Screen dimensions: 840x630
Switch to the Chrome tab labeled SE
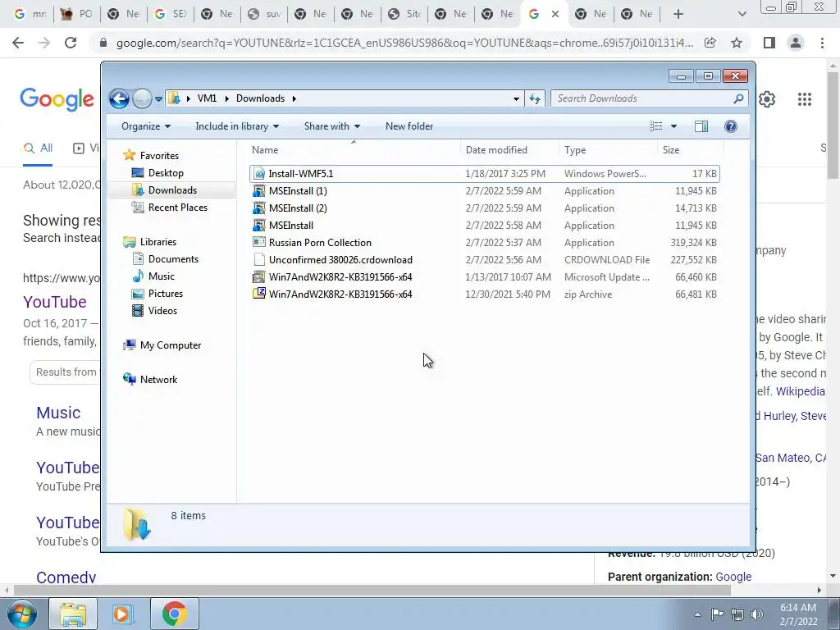(x=171, y=14)
